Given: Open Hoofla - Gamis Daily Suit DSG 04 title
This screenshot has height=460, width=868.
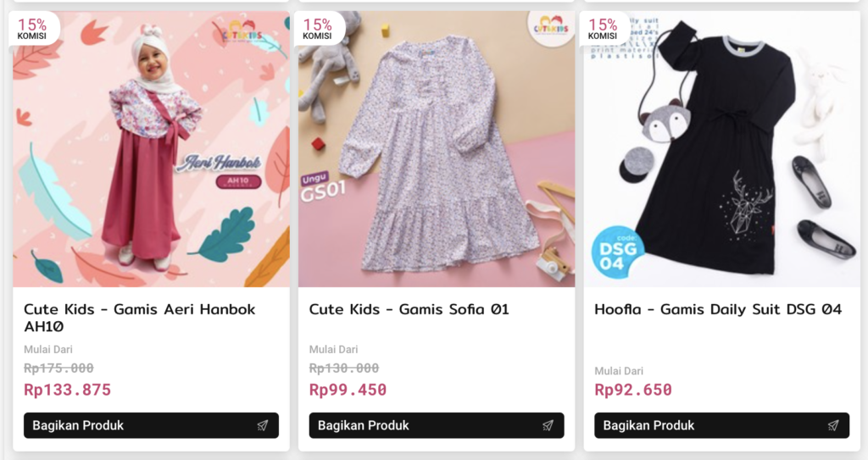Looking at the screenshot, I should click(718, 309).
